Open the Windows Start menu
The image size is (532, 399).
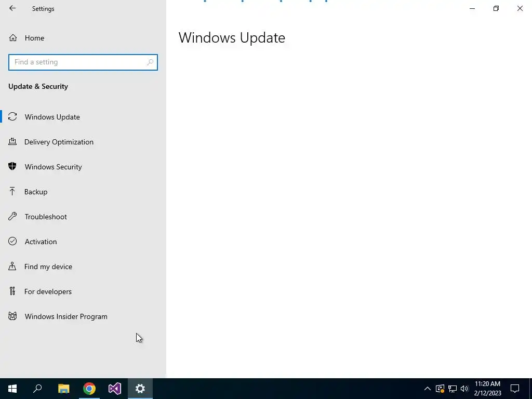coord(12,389)
